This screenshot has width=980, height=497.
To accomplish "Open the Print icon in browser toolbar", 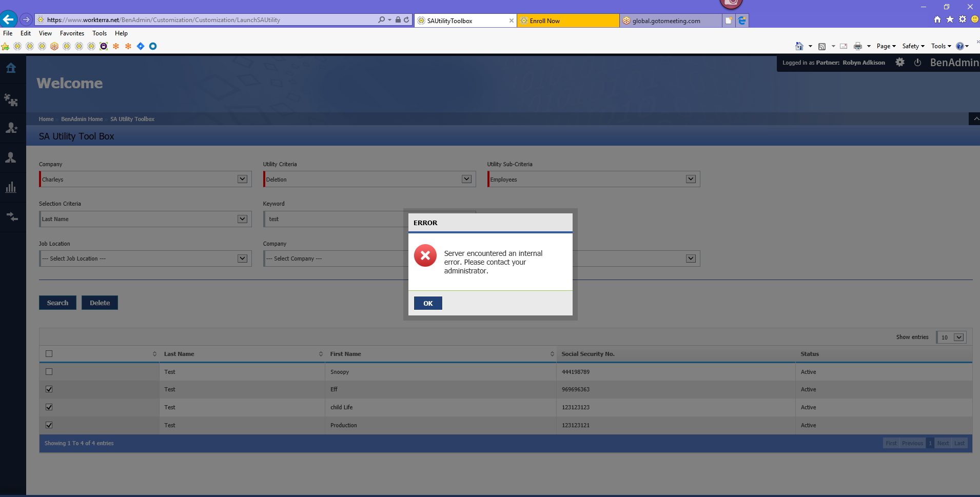I will tap(858, 46).
